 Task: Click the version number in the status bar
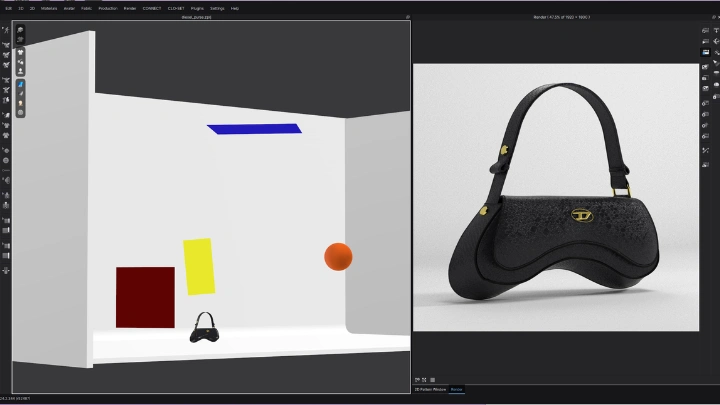(15, 399)
